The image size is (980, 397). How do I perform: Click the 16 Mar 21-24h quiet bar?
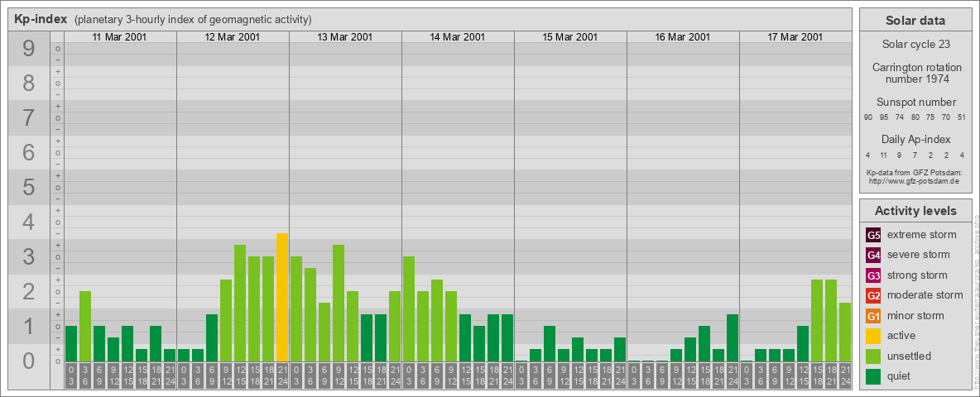(x=733, y=337)
